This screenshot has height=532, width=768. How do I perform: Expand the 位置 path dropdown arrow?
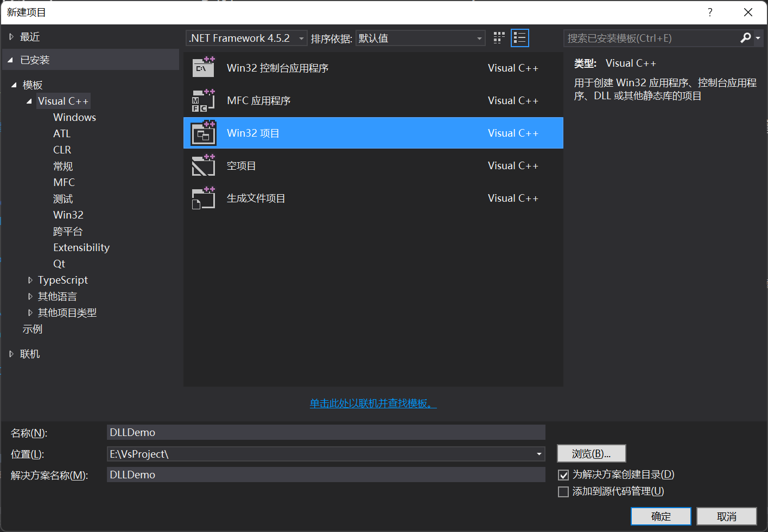pyautogui.click(x=539, y=454)
